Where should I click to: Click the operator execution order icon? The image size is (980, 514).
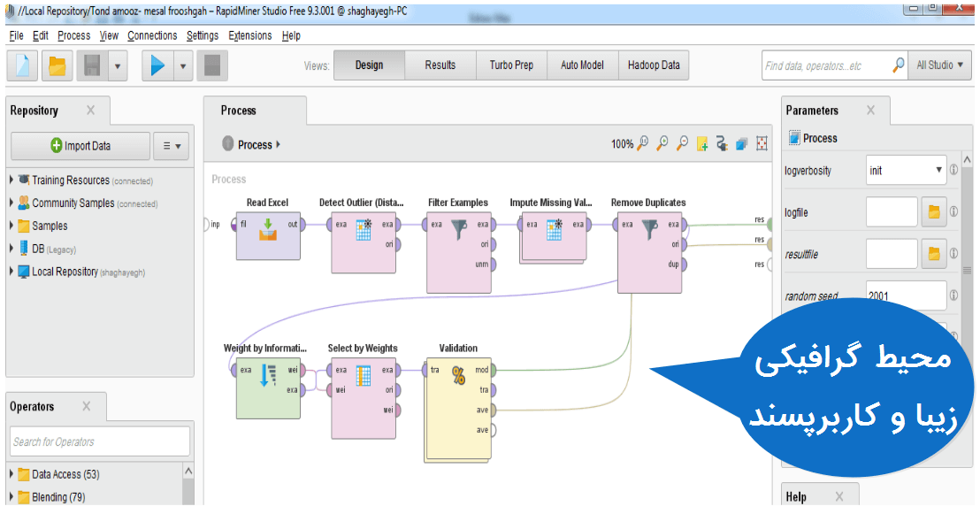tap(742, 144)
